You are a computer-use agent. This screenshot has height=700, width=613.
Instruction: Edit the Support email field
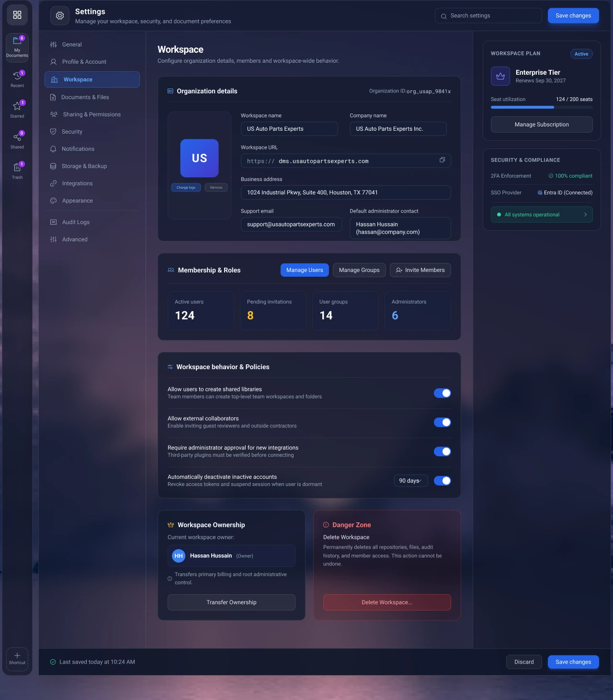291,225
